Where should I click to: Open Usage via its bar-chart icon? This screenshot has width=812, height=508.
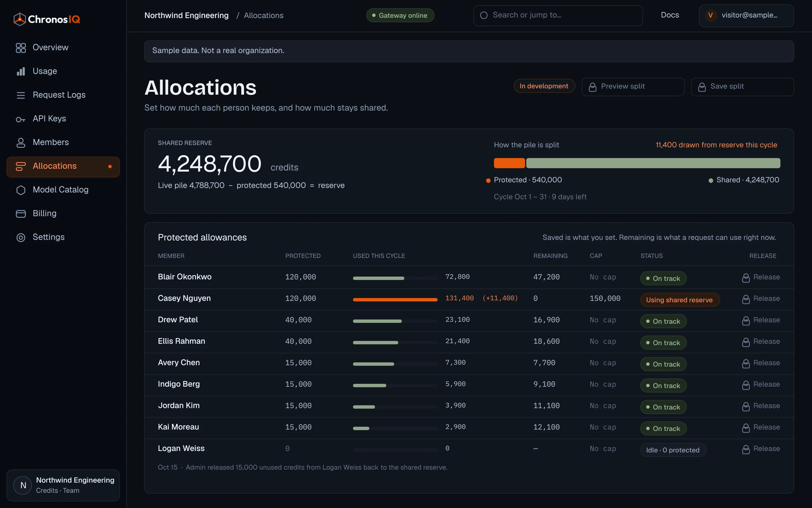[x=21, y=71]
